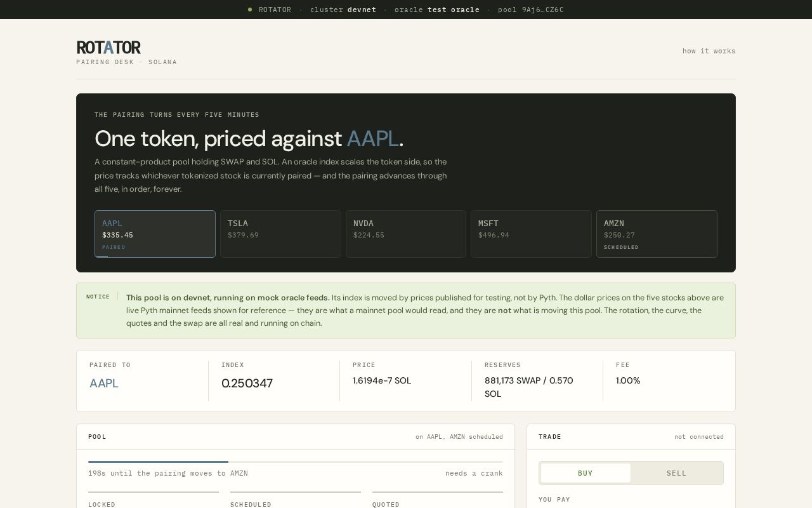Image resolution: width=812 pixels, height=508 pixels.
Task: Click the TRADE panel heading
Action: pos(550,437)
